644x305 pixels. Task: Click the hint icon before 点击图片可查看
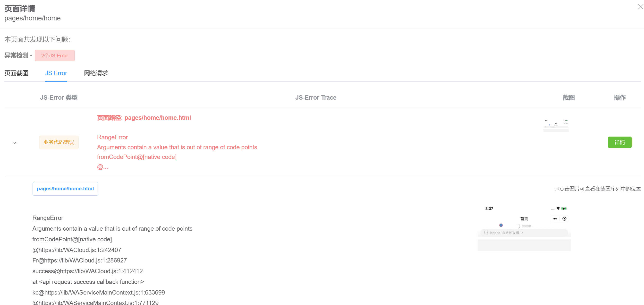(x=557, y=189)
